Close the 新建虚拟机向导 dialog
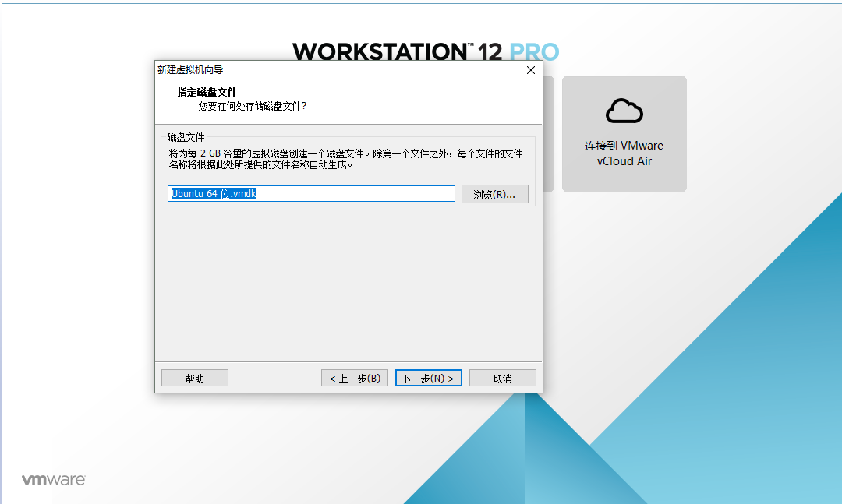This screenshot has height=504, width=842. tap(531, 70)
